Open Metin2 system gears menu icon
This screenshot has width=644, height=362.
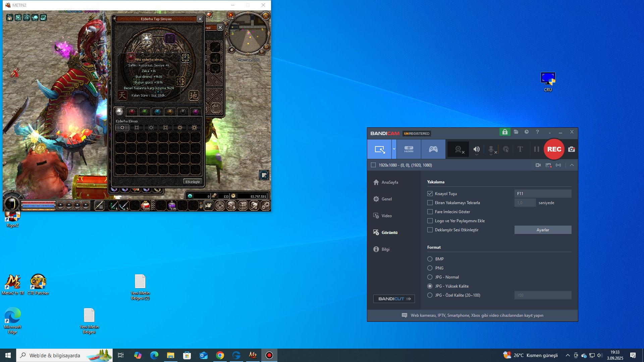[265, 205]
